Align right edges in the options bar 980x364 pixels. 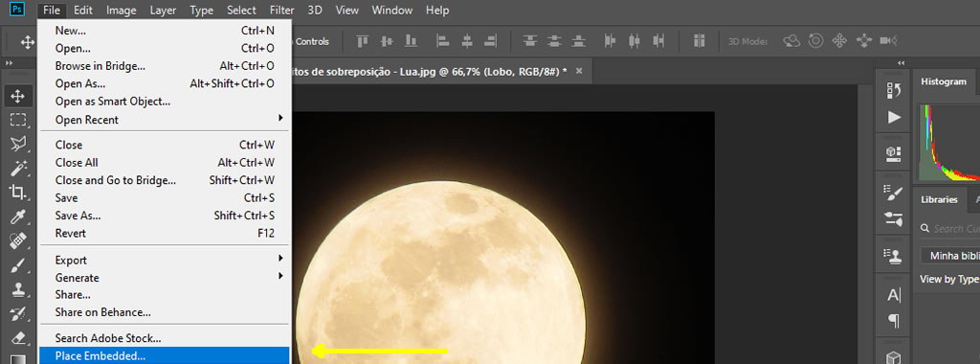[x=491, y=41]
